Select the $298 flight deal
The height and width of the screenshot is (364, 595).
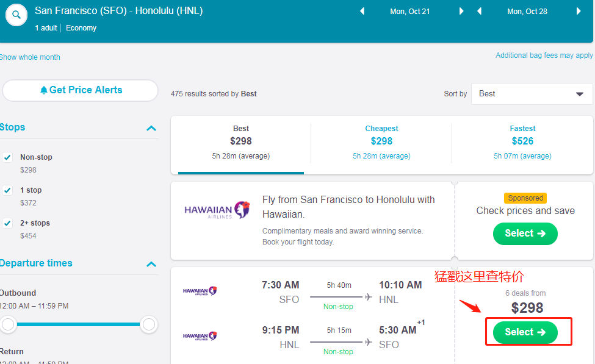click(x=525, y=332)
